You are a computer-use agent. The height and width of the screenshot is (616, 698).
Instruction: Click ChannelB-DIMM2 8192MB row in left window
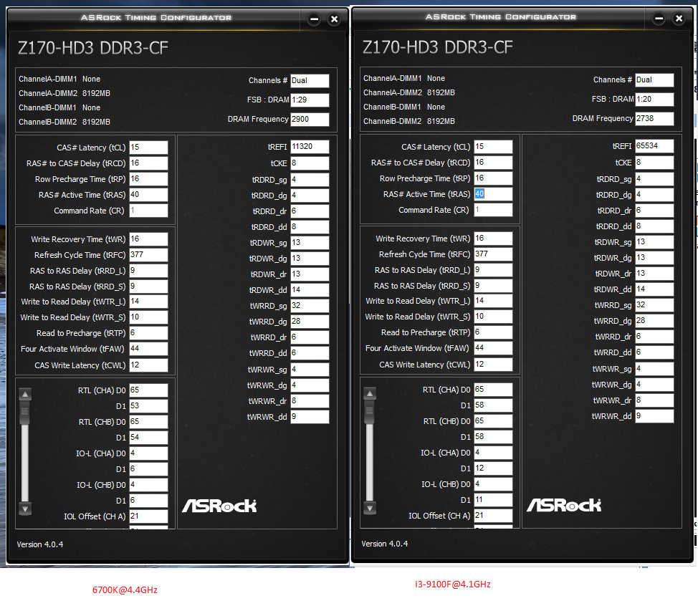tap(64, 122)
